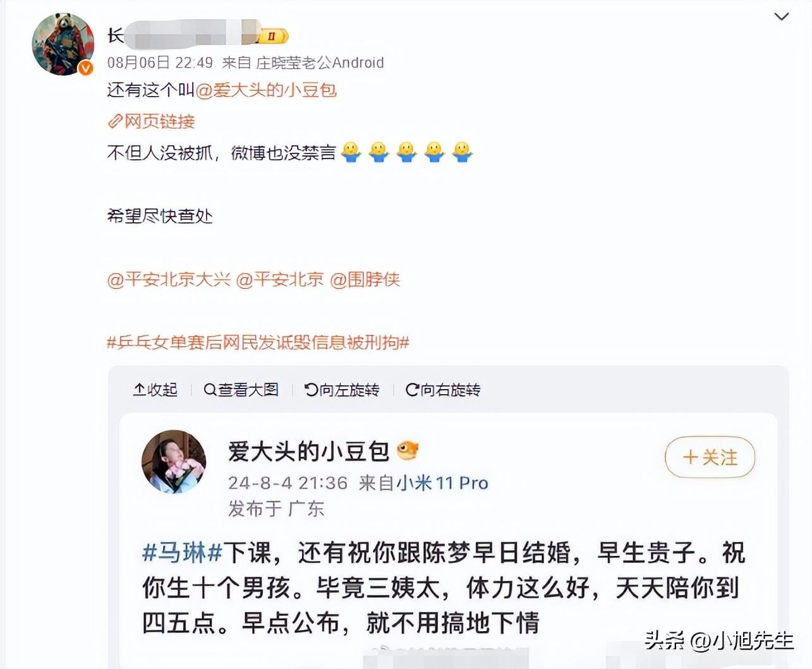This screenshot has width=812, height=669.
Task: Collapse the image with 收起
Action: (x=155, y=390)
